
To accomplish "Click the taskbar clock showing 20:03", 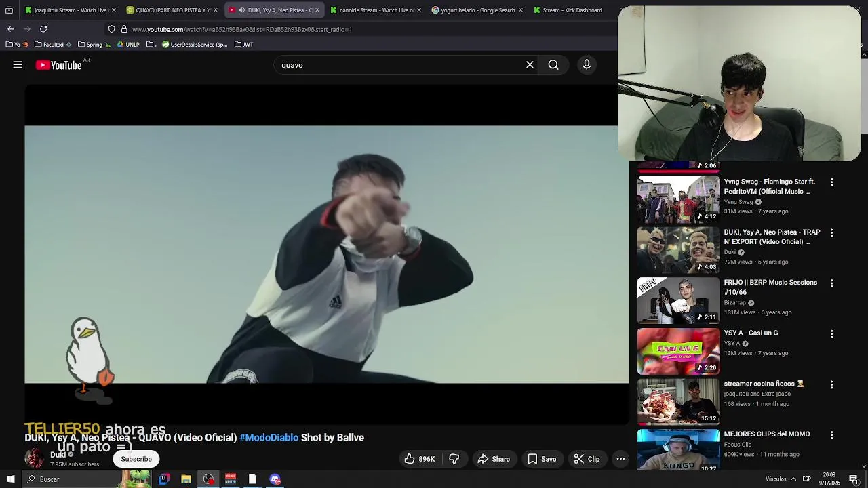I will pyautogui.click(x=829, y=479).
